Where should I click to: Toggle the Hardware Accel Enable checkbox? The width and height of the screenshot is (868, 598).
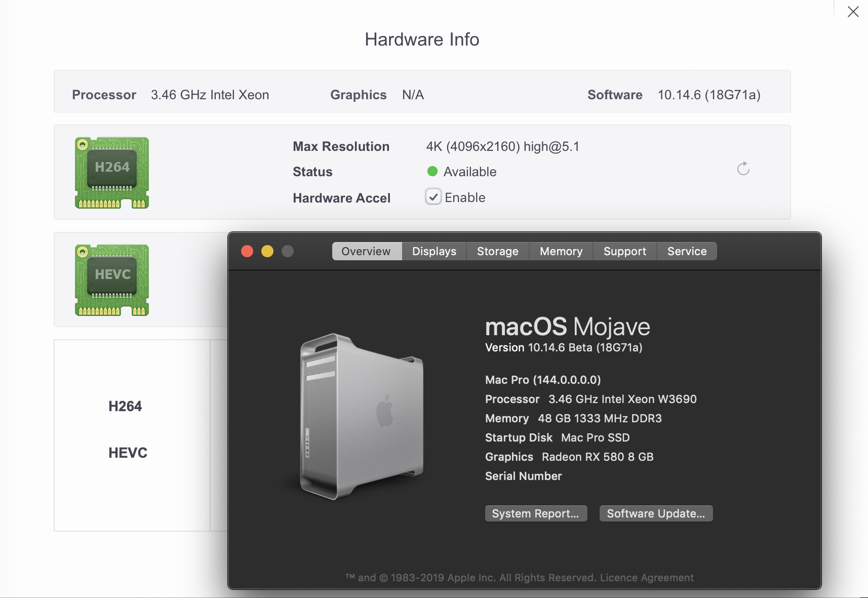point(433,197)
